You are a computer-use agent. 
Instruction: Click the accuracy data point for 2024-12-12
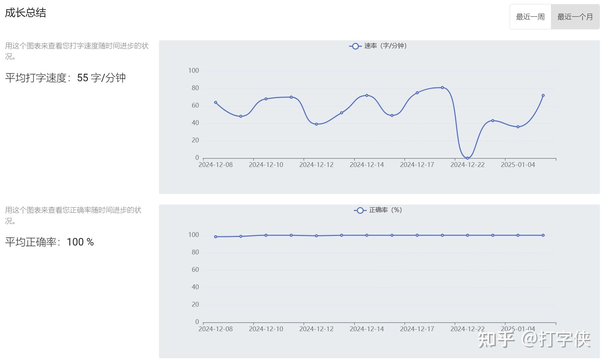317,236
